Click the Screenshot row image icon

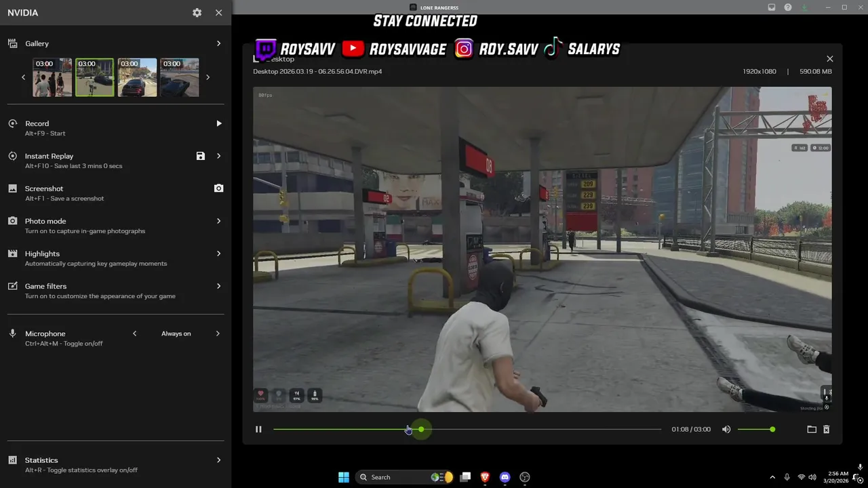click(12, 188)
